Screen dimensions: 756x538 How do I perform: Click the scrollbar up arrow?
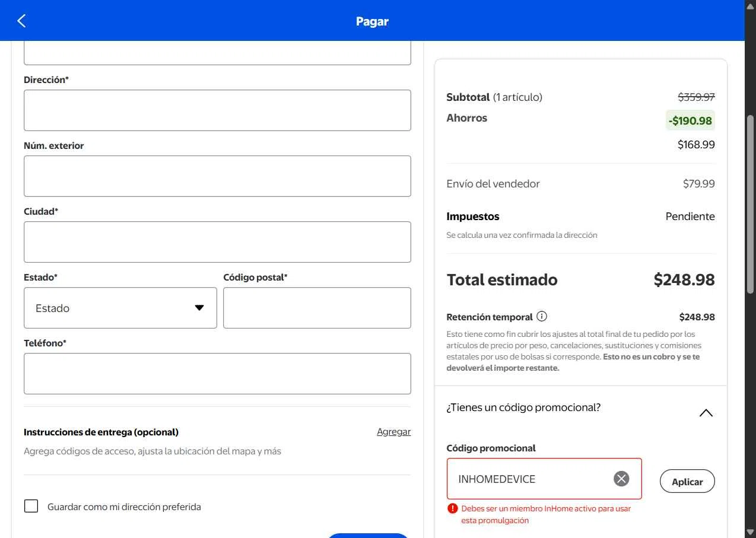(750, 5)
